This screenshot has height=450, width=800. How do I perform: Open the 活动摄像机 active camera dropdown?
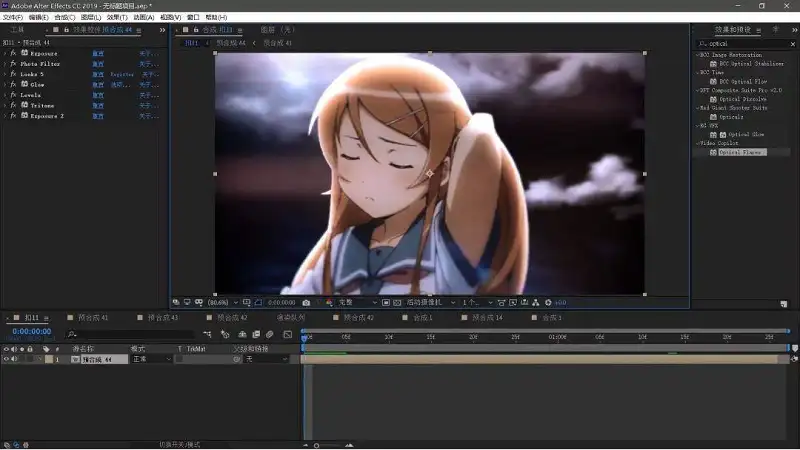[430, 303]
